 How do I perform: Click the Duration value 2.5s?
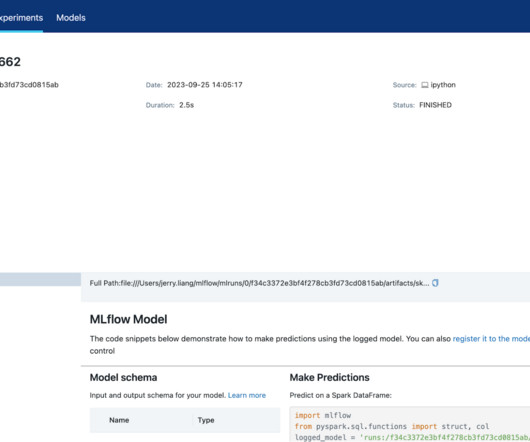click(187, 105)
